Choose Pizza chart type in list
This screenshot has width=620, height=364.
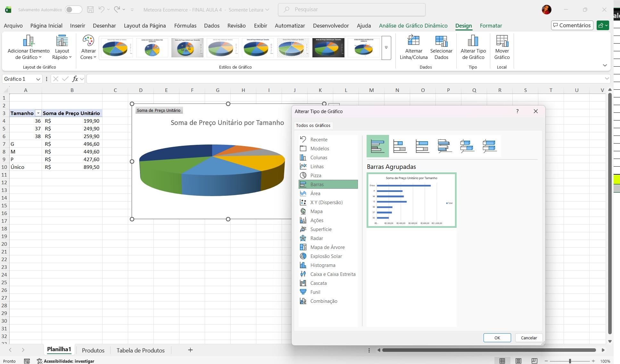click(316, 176)
